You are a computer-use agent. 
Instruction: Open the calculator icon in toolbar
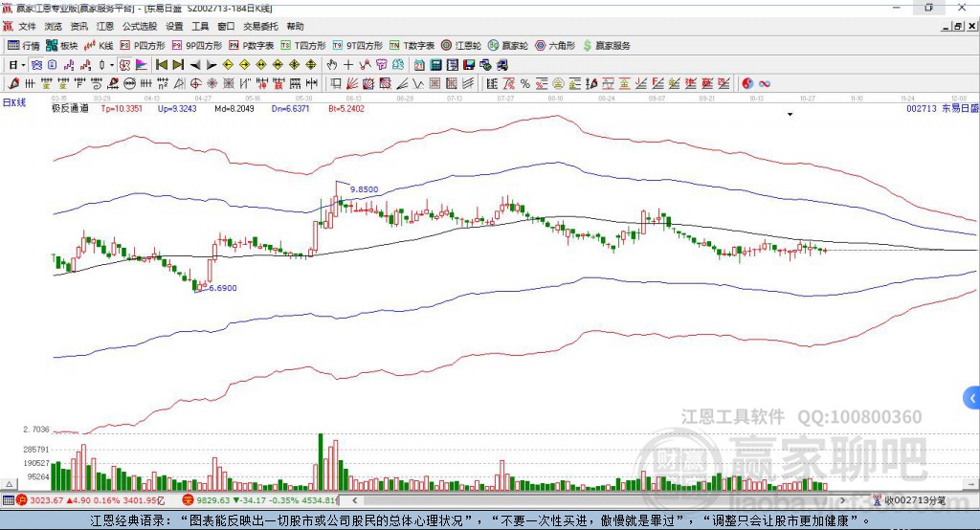tap(435, 65)
